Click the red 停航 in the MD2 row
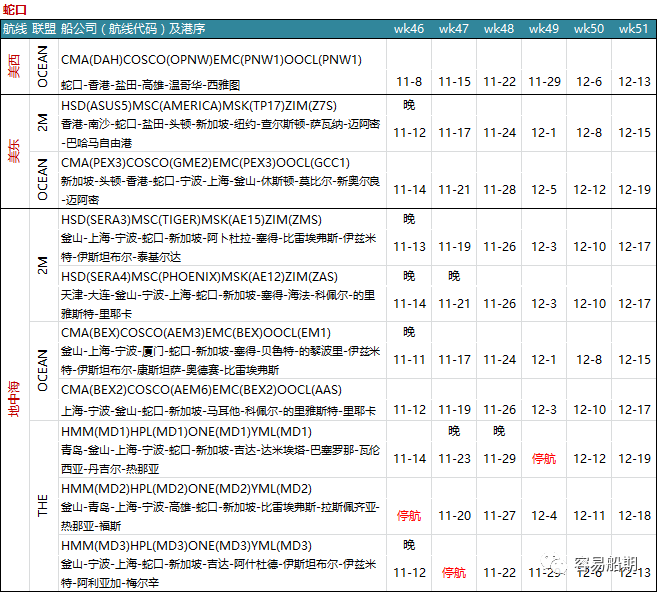The height and width of the screenshot is (593, 658). (409, 516)
